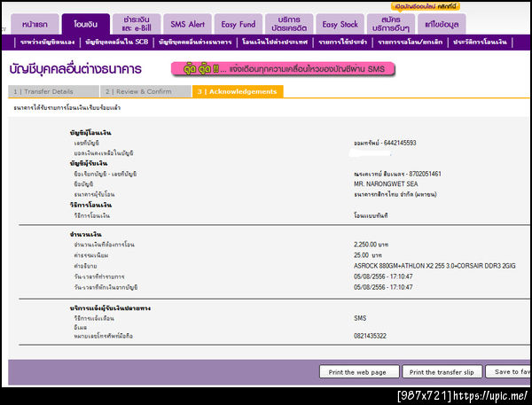532x405 pixels.
Task: Open โอนเงินไปต่างประเทศ submenu
Action: pos(275,42)
